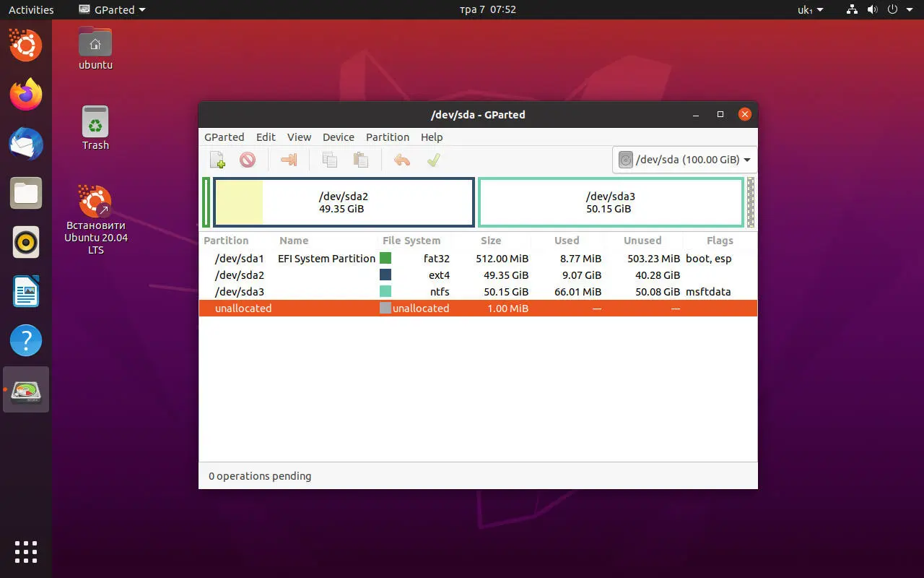Click the volume icon in the system tray
Image resolution: width=924 pixels, height=578 pixels.
[x=872, y=9]
